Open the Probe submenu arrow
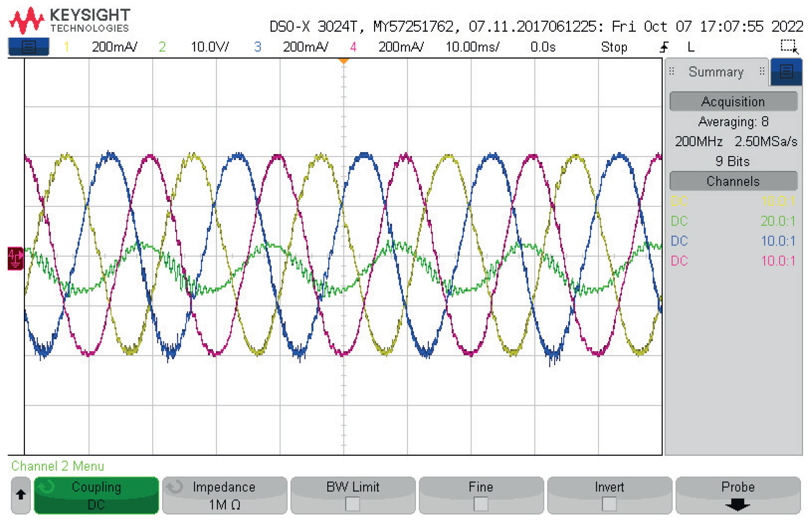 click(x=737, y=504)
